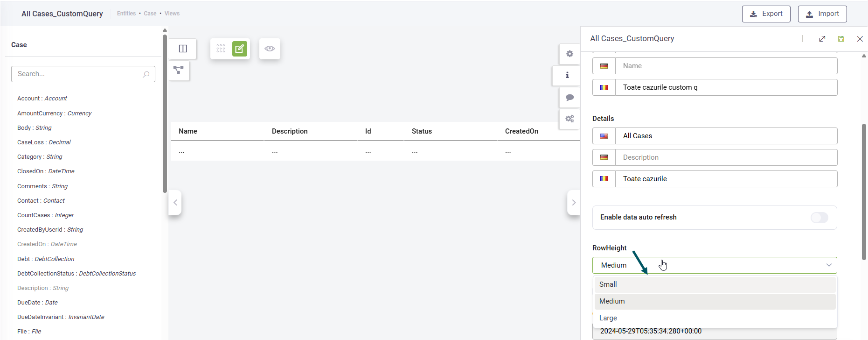Click the Export button
Viewport: 868px width, 340px height.
click(766, 14)
